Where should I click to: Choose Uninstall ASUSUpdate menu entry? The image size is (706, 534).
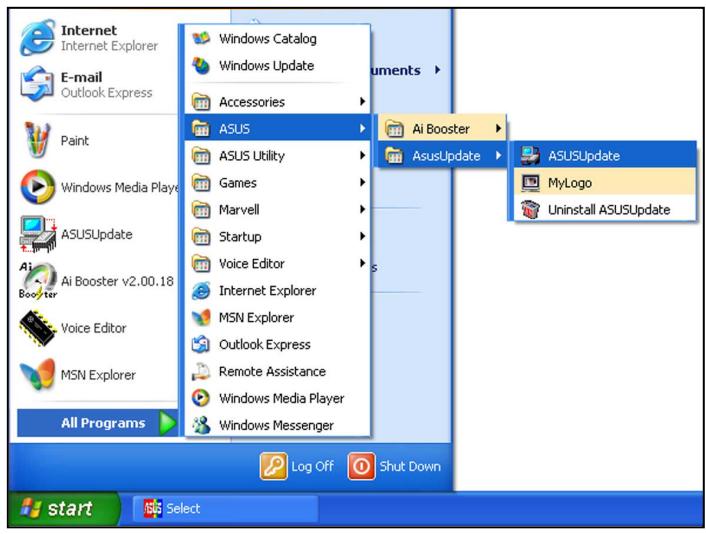click(x=605, y=209)
